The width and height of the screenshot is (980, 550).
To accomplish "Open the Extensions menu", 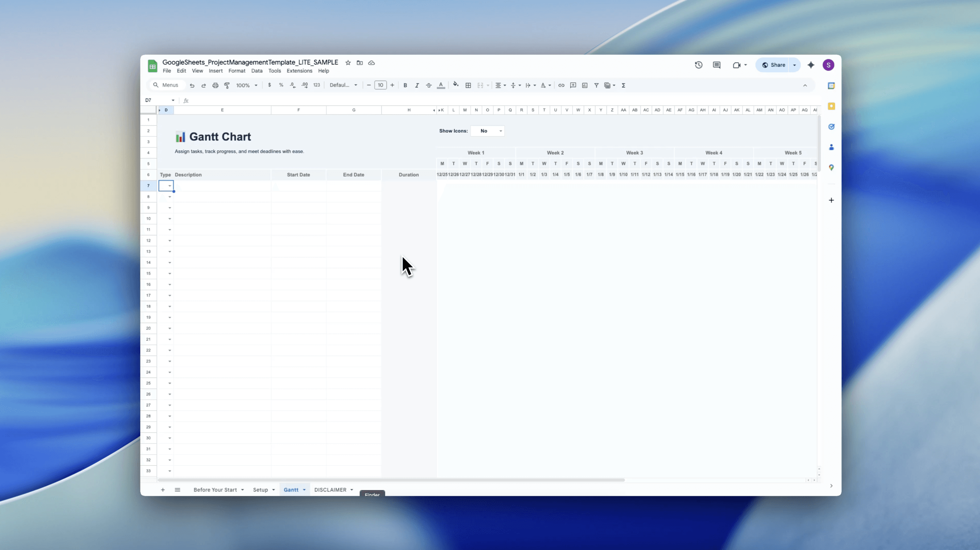I will [299, 71].
